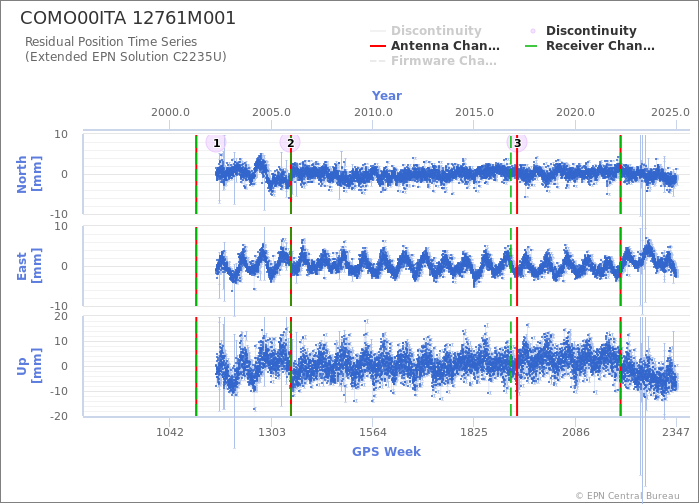Click the chart title COMO00ITA 12761M001
The width and height of the screenshot is (700, 504).
(x=128, y=18)
